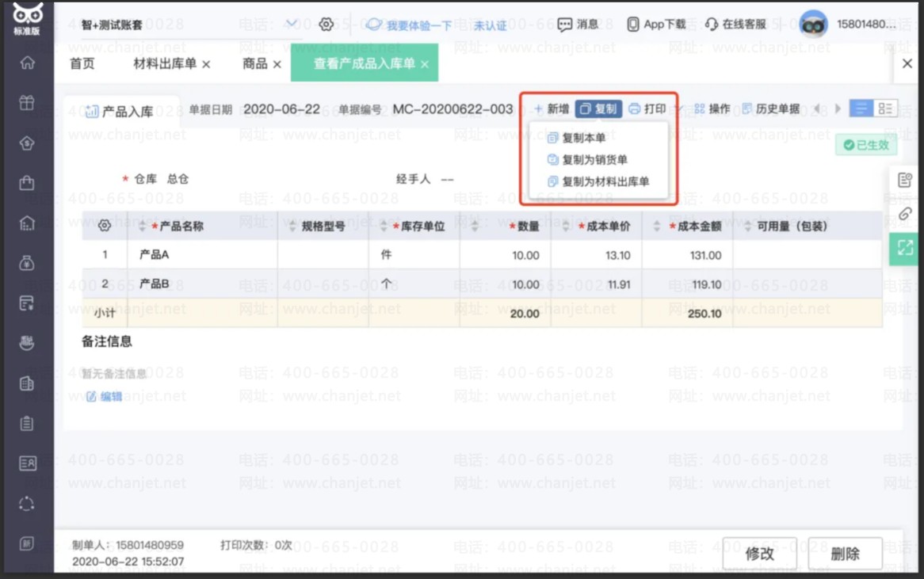Open the 操作 operations dropdown
The height and width of the screenshot is (579, 924).
pos(712,109)
